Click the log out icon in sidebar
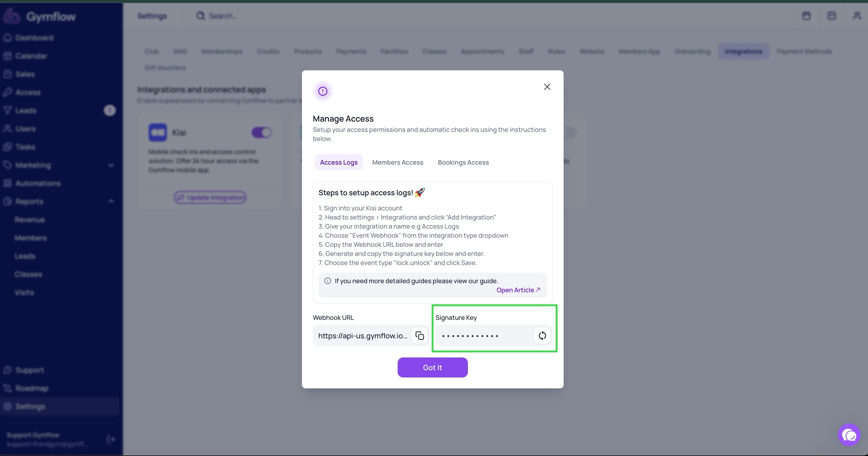 [x=111, y=439]
